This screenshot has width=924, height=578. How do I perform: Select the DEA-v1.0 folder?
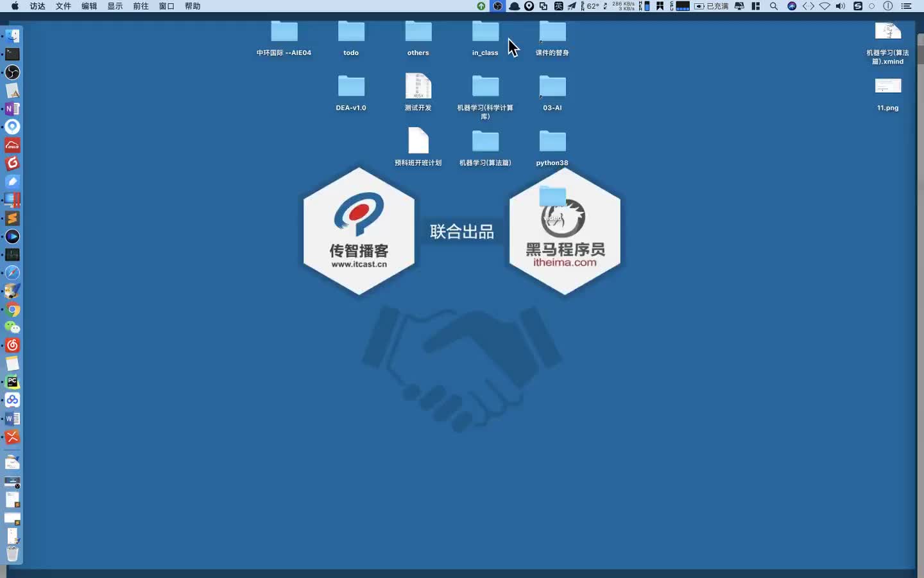tap(351, 92)
